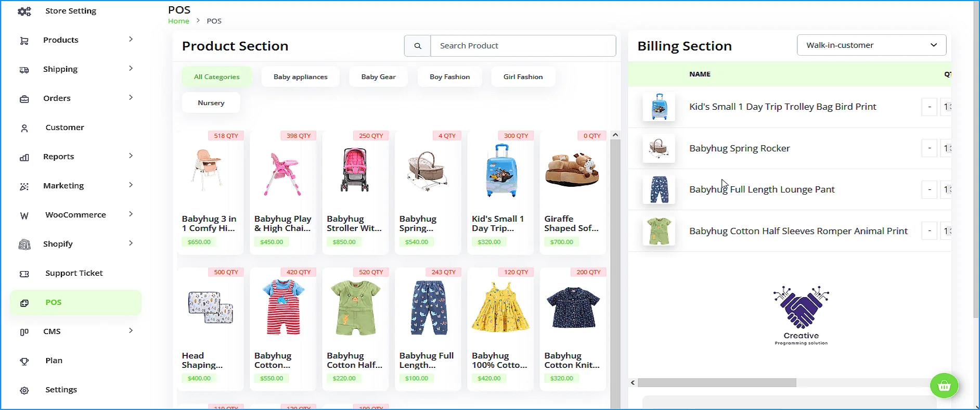Click the search magnifier icon button
Image resolution: width=980 pixels, height=410 pixels.
pos(417,46)
